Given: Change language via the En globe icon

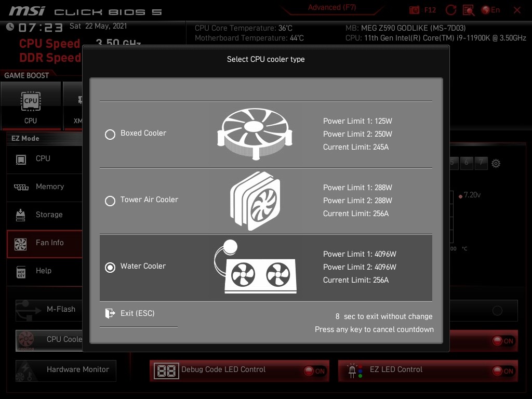Looking at the screenshot, I should click(x=490, y=10).
